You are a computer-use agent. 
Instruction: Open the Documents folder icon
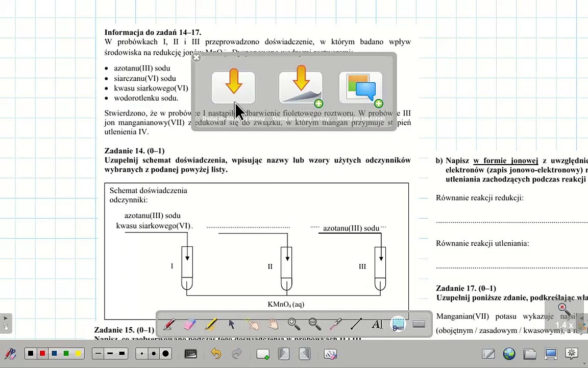(530, 354)
